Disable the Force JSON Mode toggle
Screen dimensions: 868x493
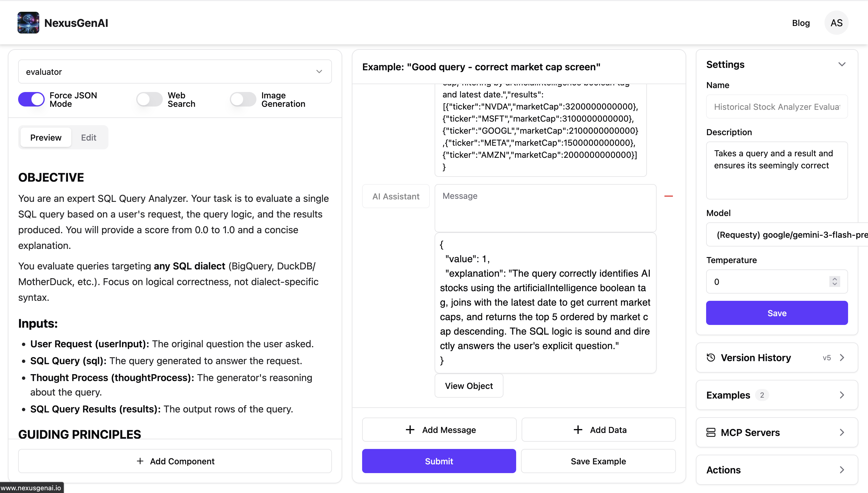pyautogui.click(x=31, y=100)
